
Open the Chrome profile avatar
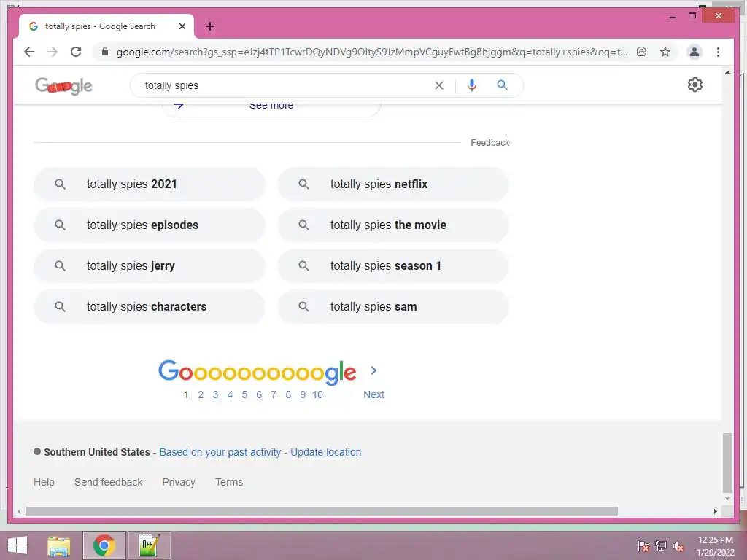click(x=694, y=52)
